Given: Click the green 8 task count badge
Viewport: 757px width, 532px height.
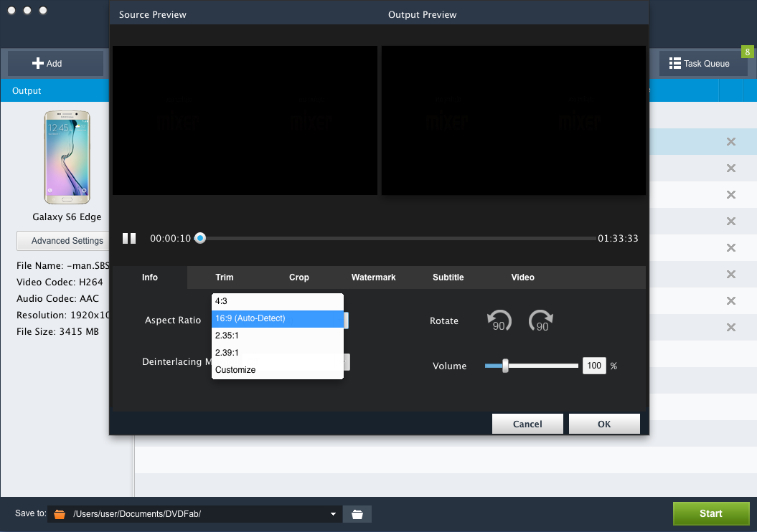Looking at the screenshot, I should (748, 52).
